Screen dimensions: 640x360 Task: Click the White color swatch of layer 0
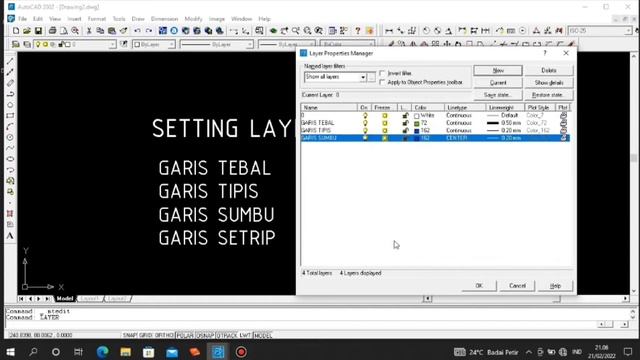coord(417,116)
